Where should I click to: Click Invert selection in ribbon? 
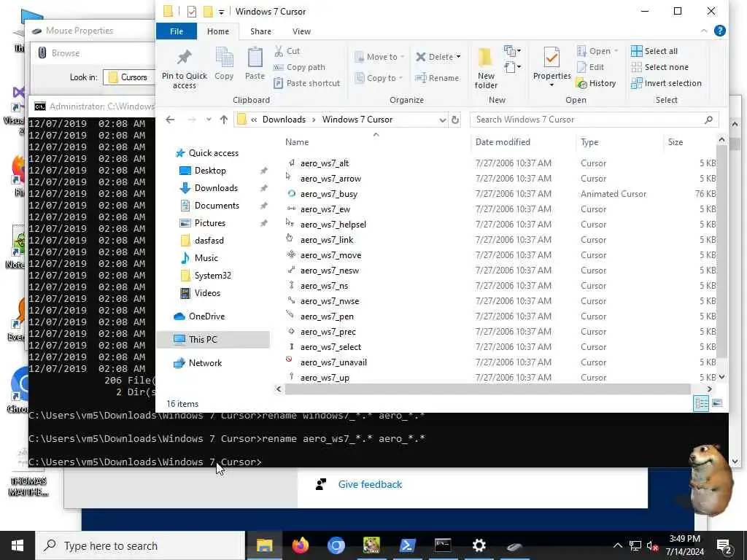coord(666,83)
